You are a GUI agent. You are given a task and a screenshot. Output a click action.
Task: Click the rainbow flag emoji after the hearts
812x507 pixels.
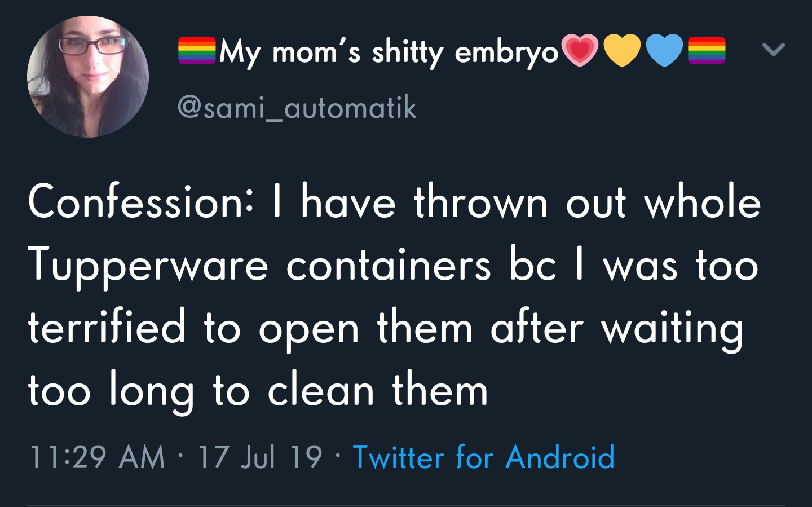pos(707,51)
